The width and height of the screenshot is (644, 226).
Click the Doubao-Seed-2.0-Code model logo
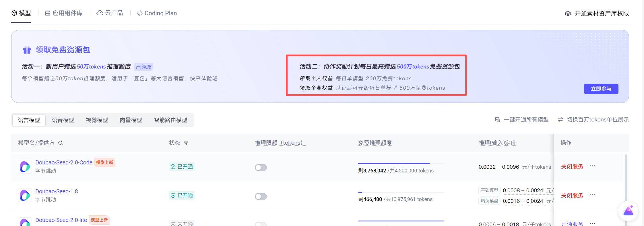point(25,167)
